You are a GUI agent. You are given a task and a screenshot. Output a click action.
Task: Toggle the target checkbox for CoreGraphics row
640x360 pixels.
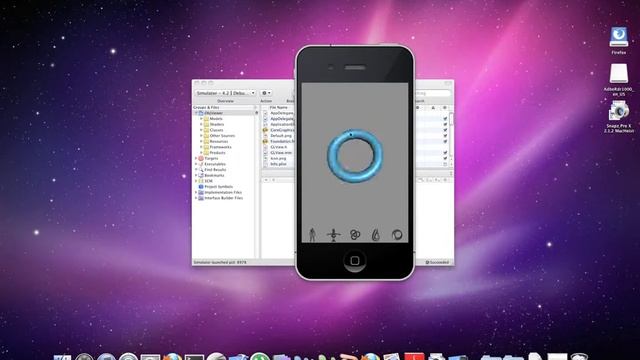click(445, 130)
